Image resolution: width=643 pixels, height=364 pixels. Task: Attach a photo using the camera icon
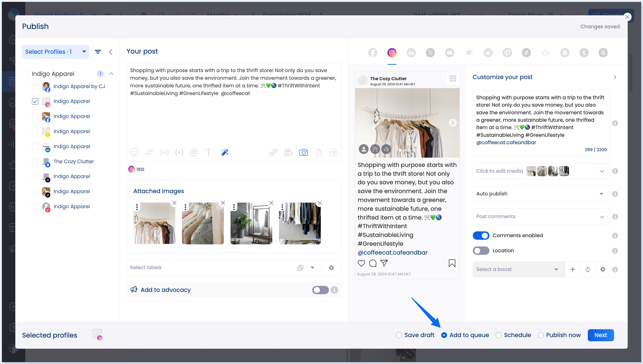coord(303,152)
